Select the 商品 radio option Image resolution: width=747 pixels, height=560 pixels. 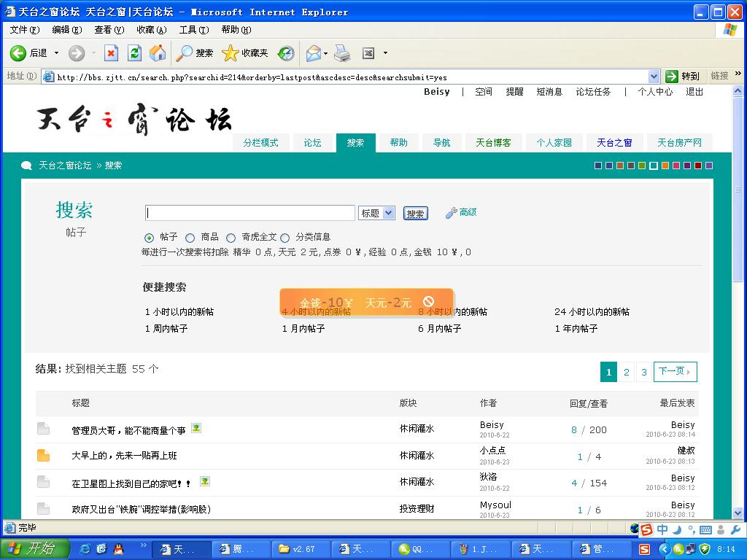(190, 238)
